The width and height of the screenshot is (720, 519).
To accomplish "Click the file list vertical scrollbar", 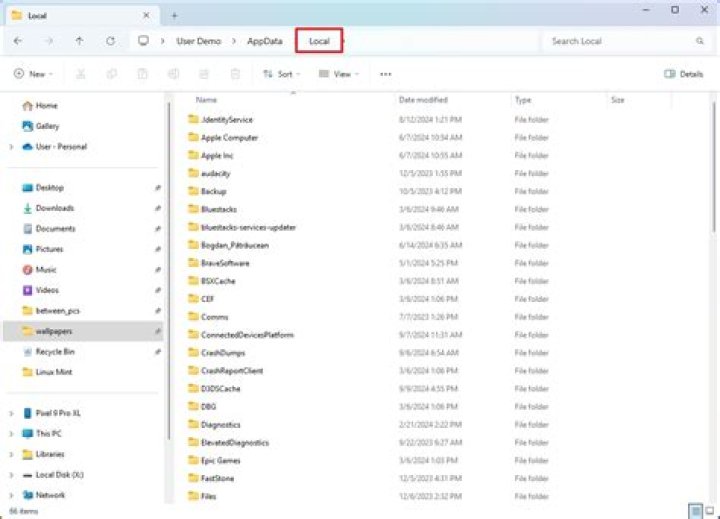I will pos(714,167).
